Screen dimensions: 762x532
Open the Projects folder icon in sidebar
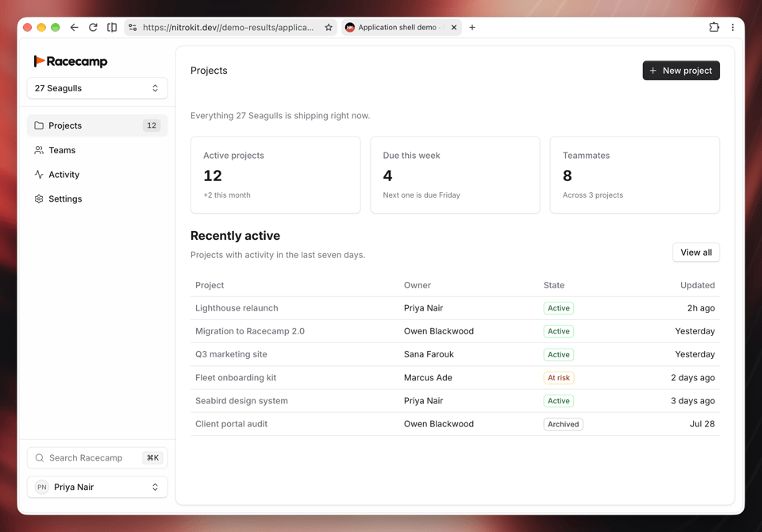(39, 125)
